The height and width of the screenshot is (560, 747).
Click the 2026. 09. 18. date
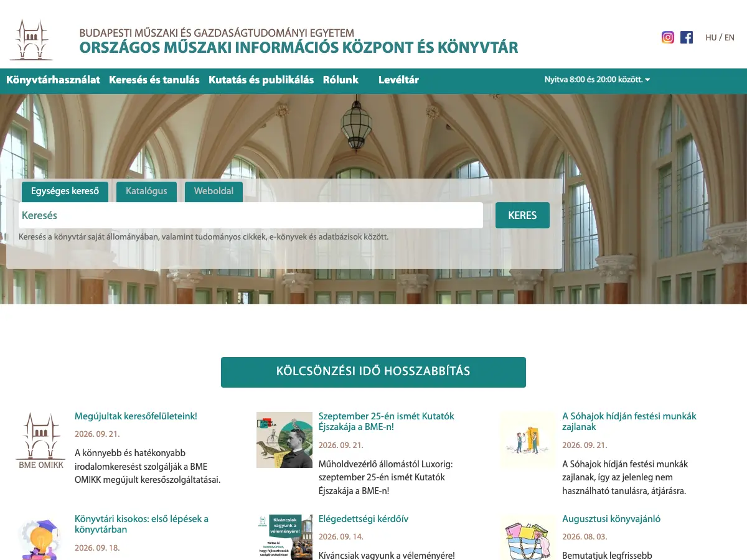[97, 548]
